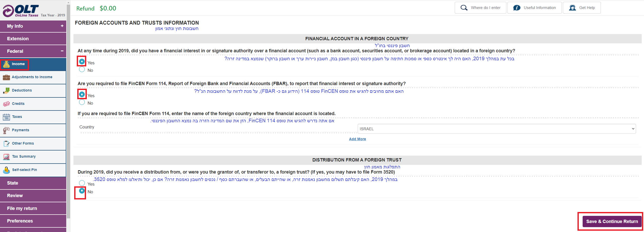Expand My Info section with plus sign
Viewport: 644px width, 232px height.
(x=62, y=26)
